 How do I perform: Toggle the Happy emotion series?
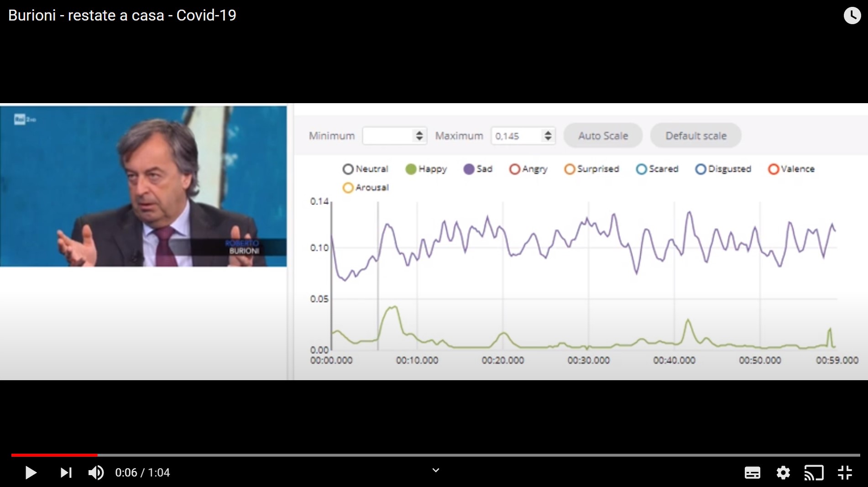(426, 169)
